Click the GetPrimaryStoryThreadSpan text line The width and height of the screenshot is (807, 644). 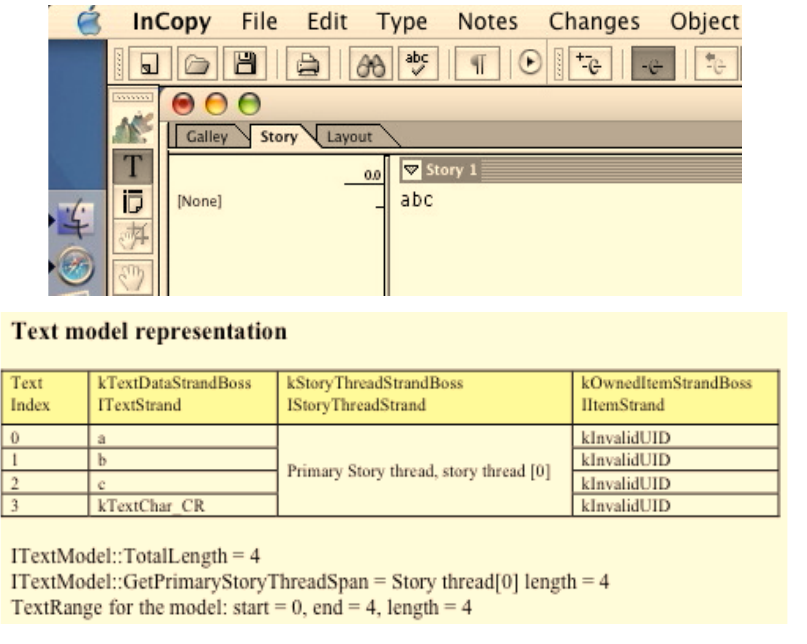tap(310, 582)
